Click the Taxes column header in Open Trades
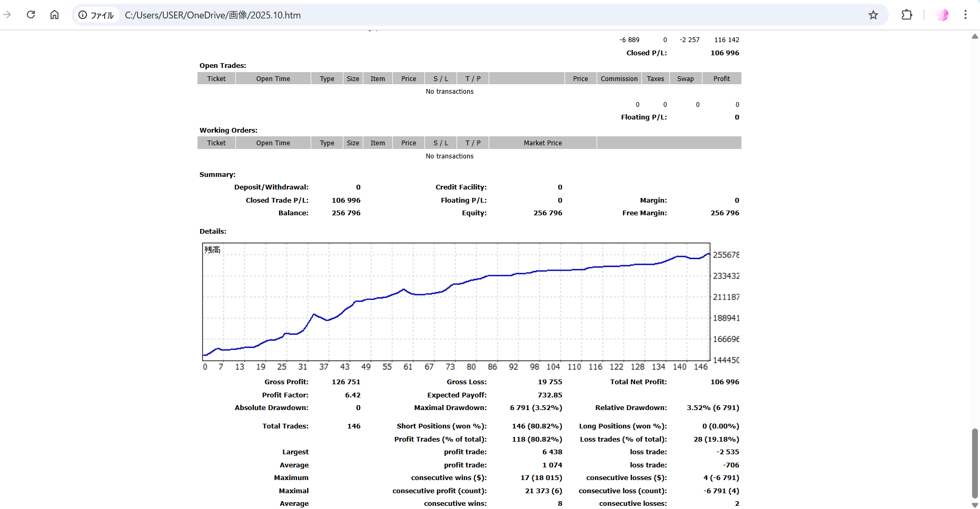This screenshot has width=980, height=509. [x=655, y=79]
